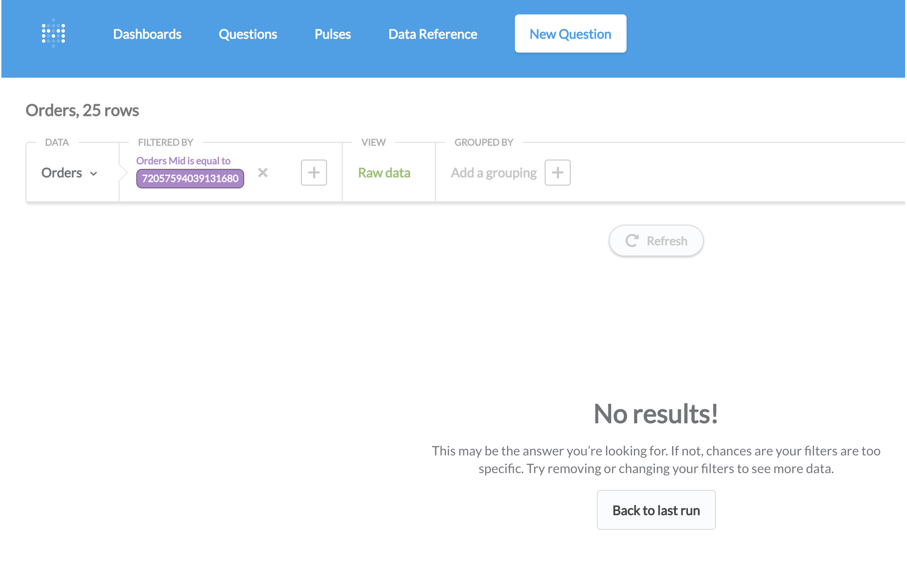Open the Raw data view selector

click(384, 173)
